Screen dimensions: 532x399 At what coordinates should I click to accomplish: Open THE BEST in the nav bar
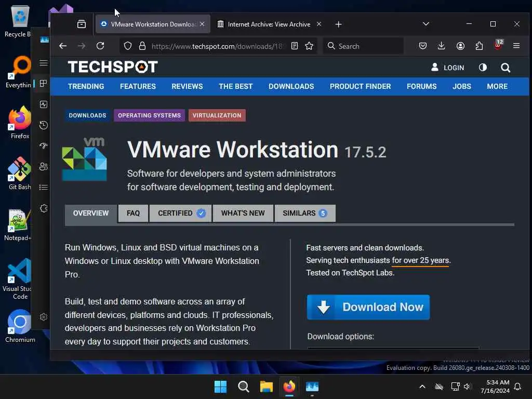point(235,87)
